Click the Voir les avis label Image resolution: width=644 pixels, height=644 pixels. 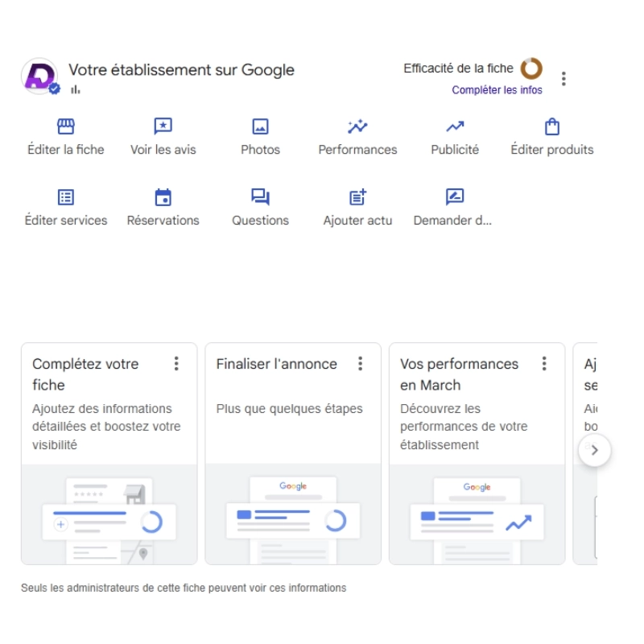[163, 150]
